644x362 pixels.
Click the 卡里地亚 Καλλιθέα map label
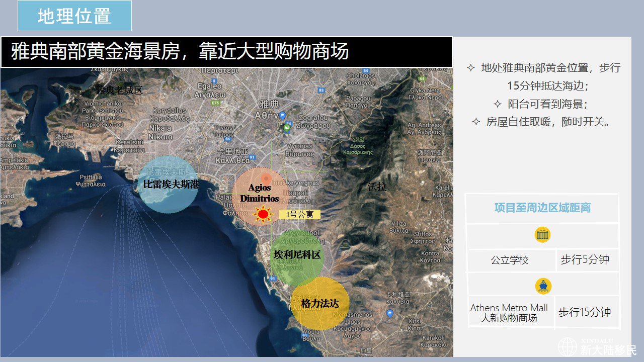pyautogui.click(x=233, y=156)
